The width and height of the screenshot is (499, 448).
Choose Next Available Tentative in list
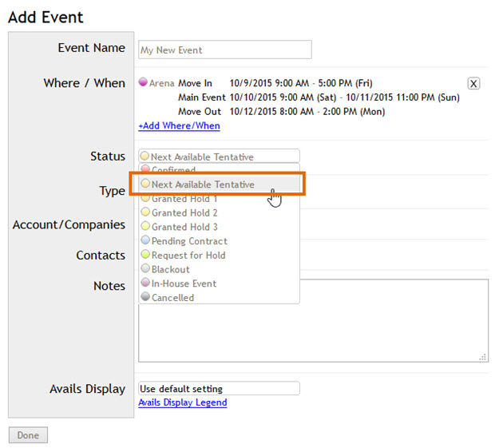(x=203, y=184)
